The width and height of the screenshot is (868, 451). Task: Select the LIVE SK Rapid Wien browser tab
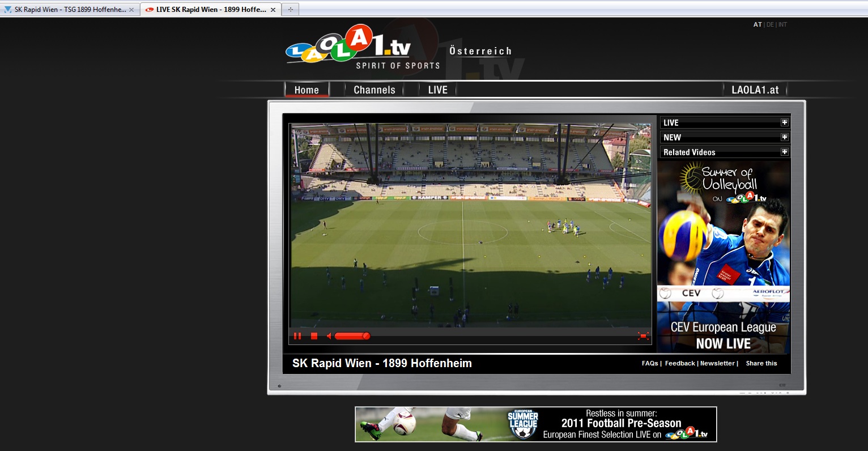pos(211,10)
